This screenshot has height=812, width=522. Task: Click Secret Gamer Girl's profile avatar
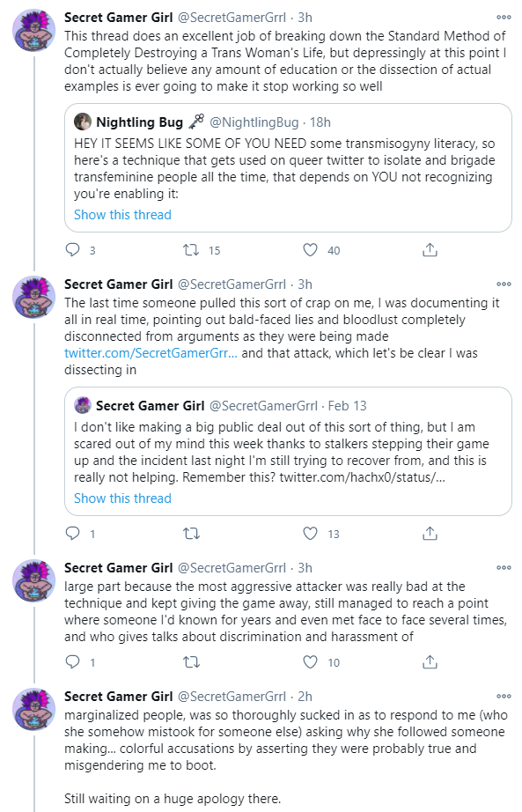pos(33,29)
